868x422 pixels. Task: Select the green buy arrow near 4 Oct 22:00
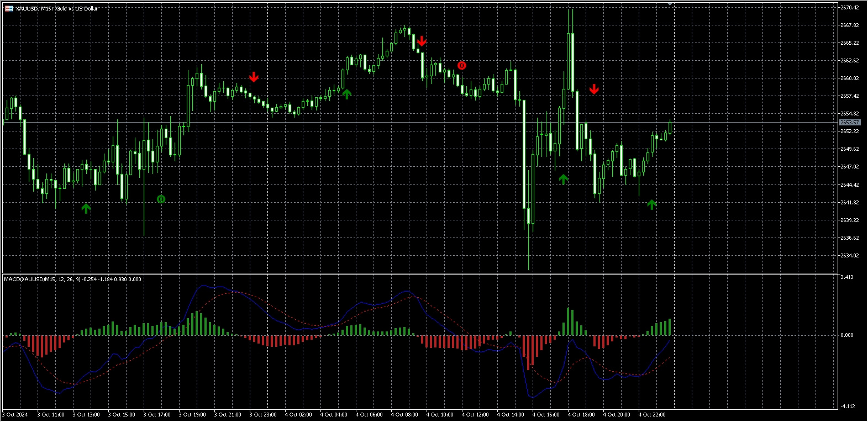click(x=652, y=204)
